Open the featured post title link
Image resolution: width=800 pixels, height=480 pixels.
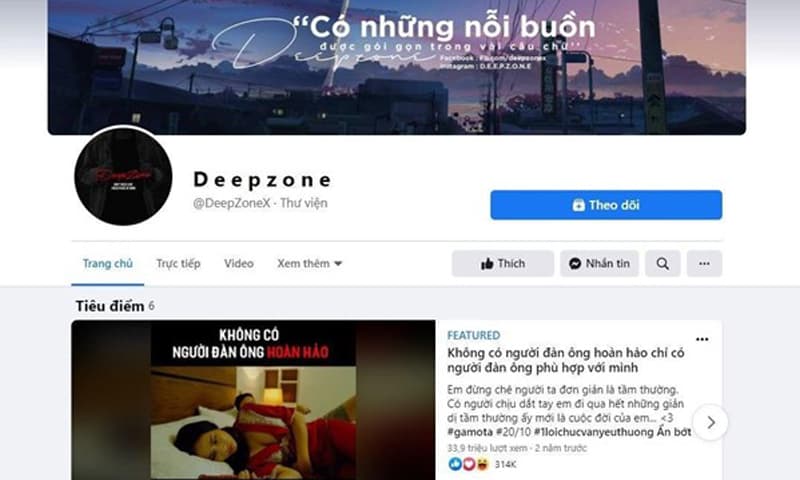pyautogui.click(x=565, y=360)
